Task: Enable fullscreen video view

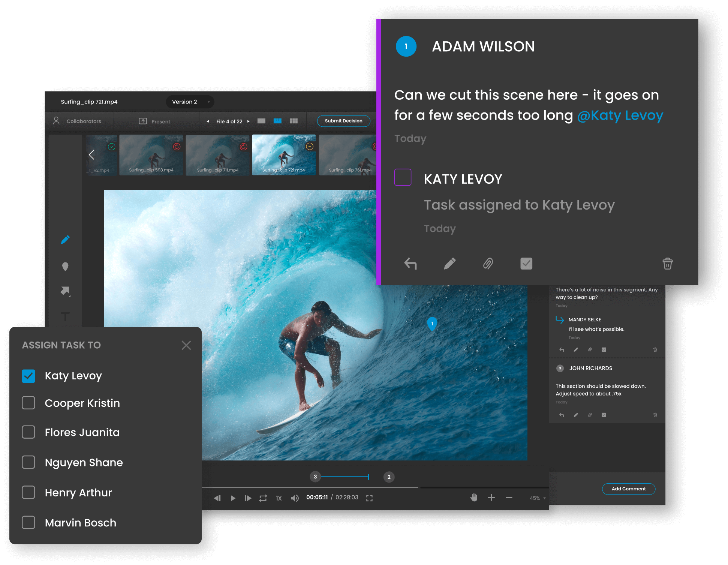Action: tap(369, 498)
